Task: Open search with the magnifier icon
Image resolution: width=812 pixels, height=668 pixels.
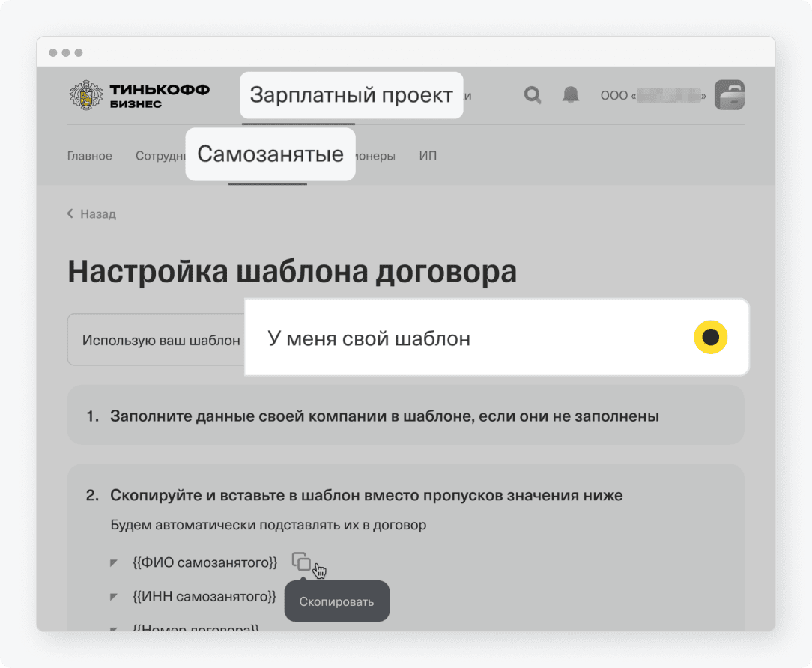Action: pyautogui.click(x=533, y=95)
